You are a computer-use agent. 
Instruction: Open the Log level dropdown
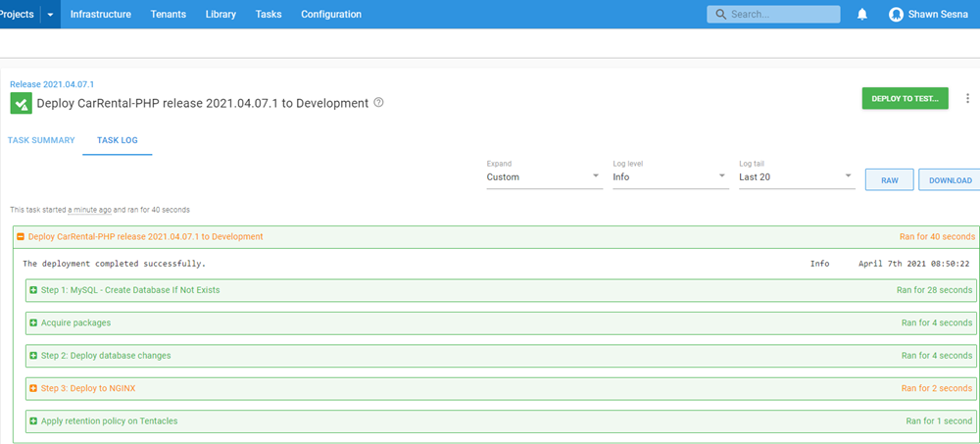pyautogui.click(x=669, y=177)
